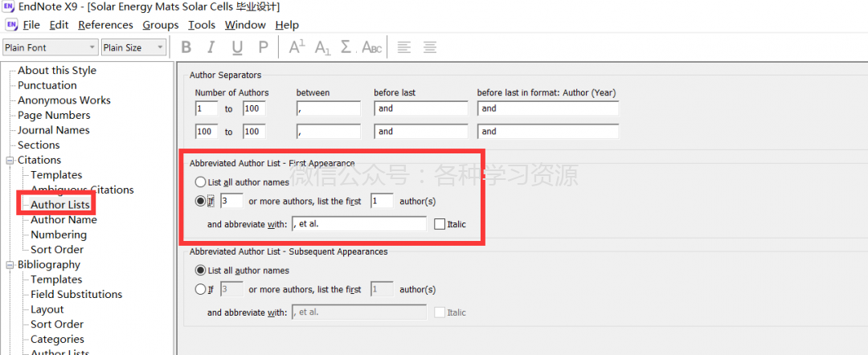Select Sections item
Screen dimensions: 868x355
pos(39,145)
